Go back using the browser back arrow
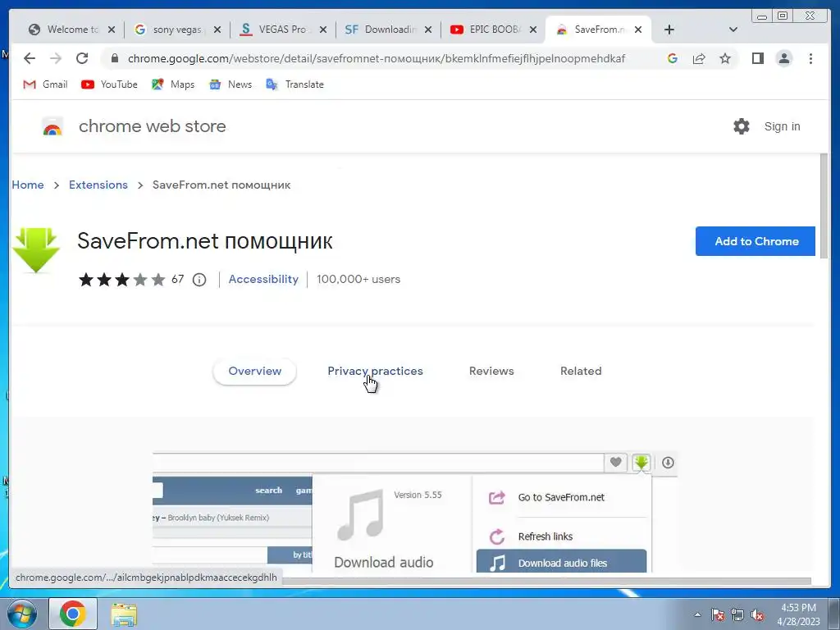The width and height of the screenshot is (840, 630). (30, 58)
